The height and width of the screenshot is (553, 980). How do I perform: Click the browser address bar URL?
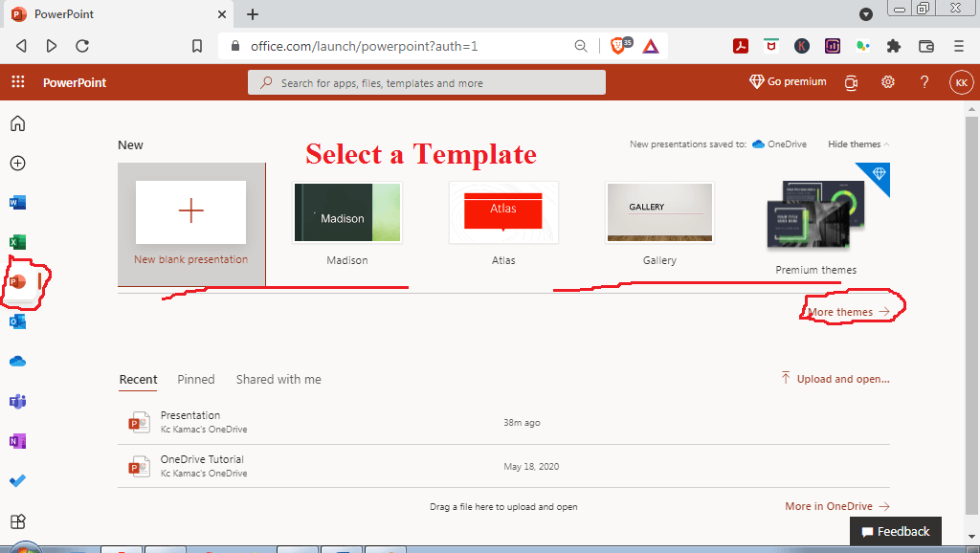click(x=364, y=46)
